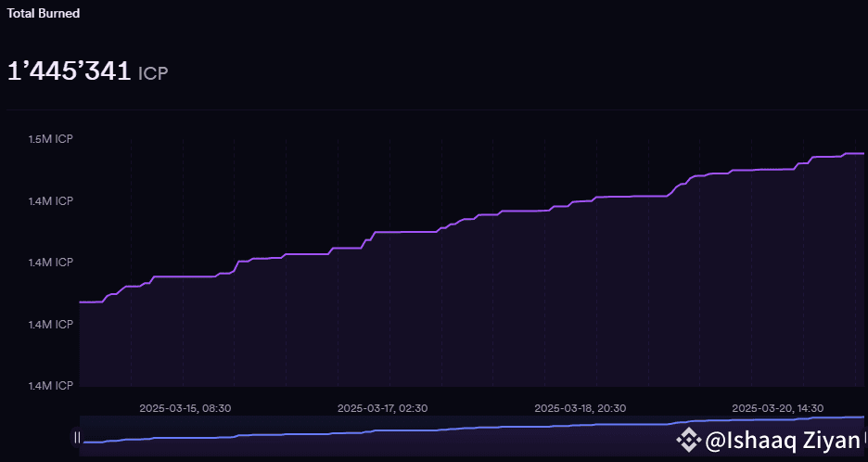The image size is (868, 462).
Task: Click the 2025-03-20, 14:30 date label
Action: tap(778, 408)
